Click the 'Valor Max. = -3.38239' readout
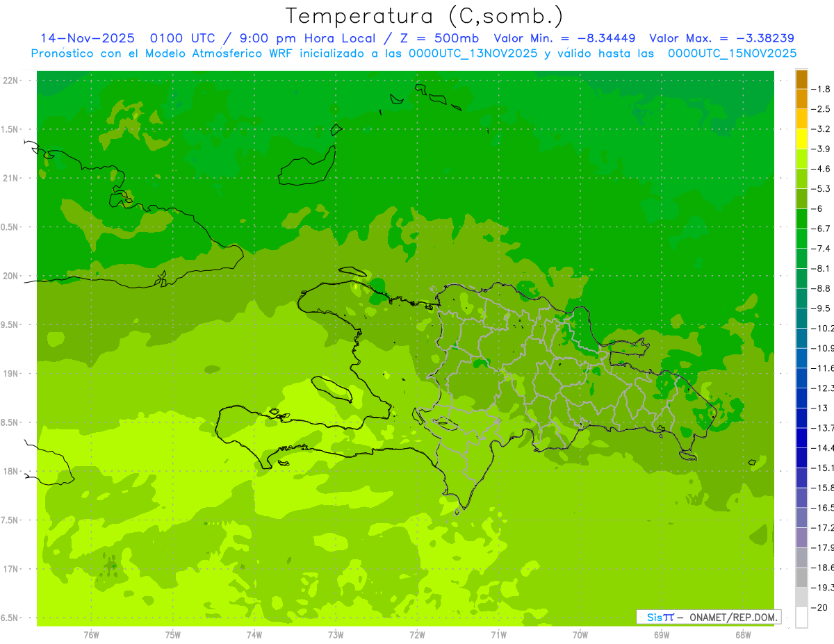The height and width of the screenshot is (644, 834). point(721,38)
